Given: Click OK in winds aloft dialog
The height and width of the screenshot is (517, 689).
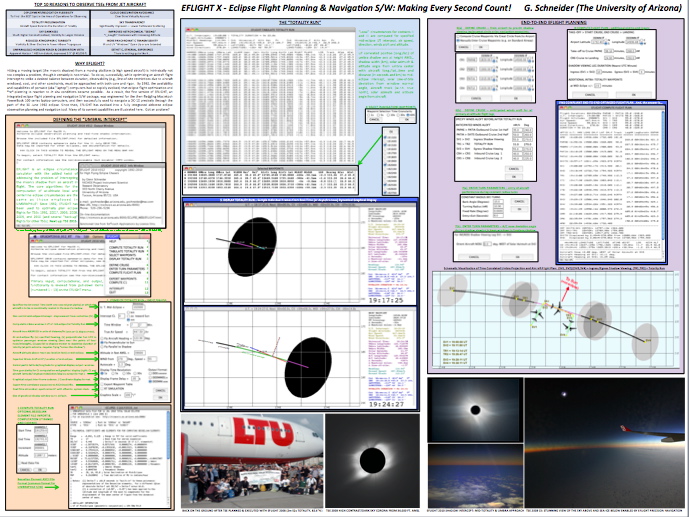Looking at the screenshot, I should [x=514, y=177].
